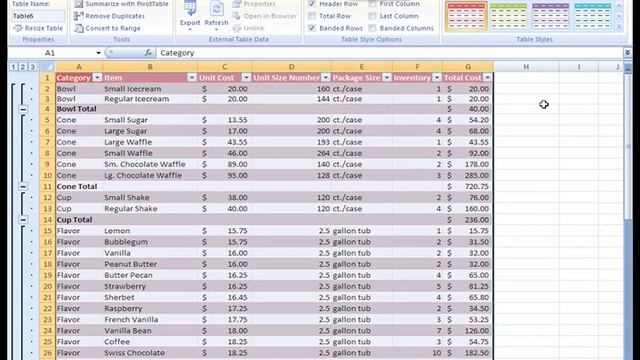
Task: Select the Small Icecream cell
Action: point(150,89)
